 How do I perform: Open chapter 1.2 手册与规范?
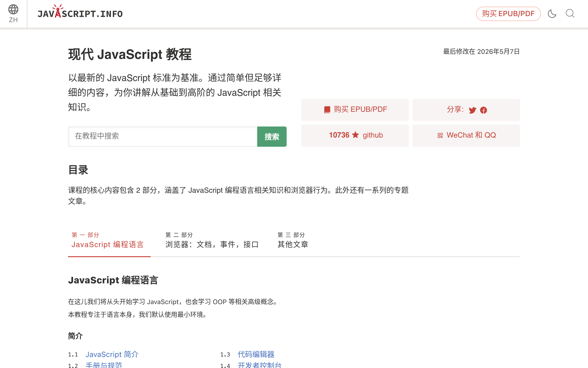(x=104, y=365)
